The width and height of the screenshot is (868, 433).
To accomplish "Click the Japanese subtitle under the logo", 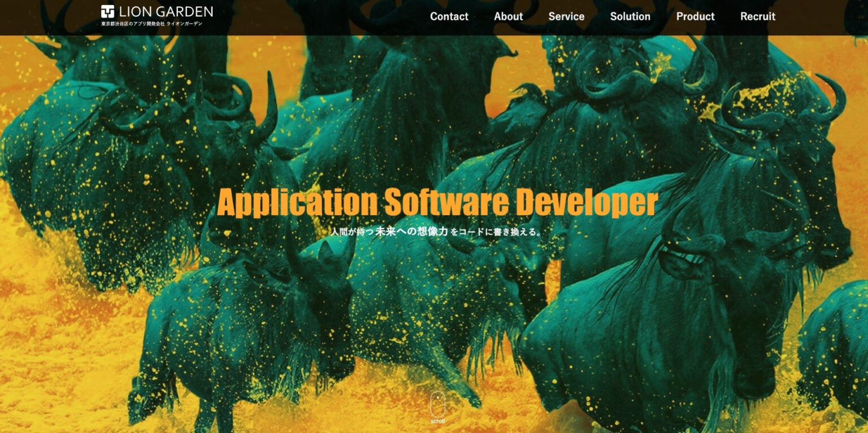I will 151,24.
